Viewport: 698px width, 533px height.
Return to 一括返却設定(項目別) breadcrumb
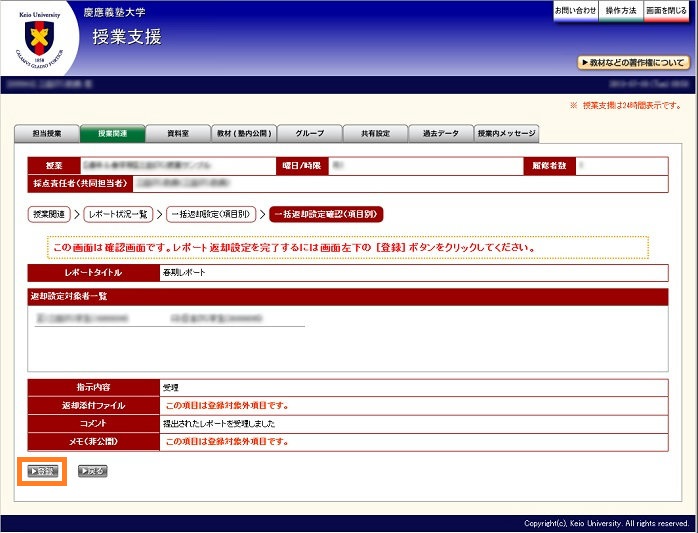click(x=210, y=214)
